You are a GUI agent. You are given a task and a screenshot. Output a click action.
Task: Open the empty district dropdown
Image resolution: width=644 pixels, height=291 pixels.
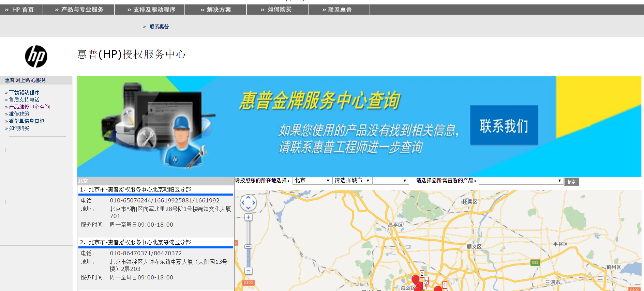pos(390,181)
